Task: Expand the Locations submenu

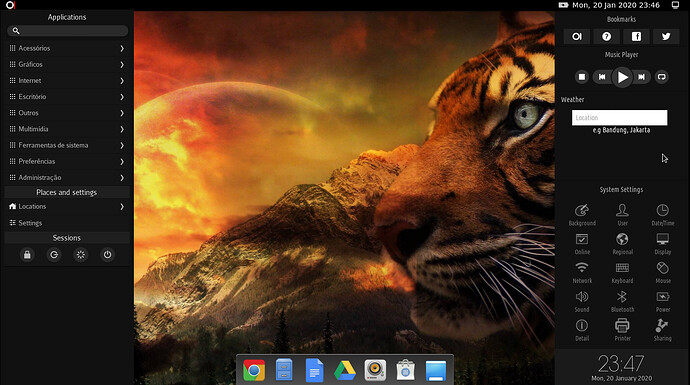Action: pyautogui.click(x=67, y=206)
